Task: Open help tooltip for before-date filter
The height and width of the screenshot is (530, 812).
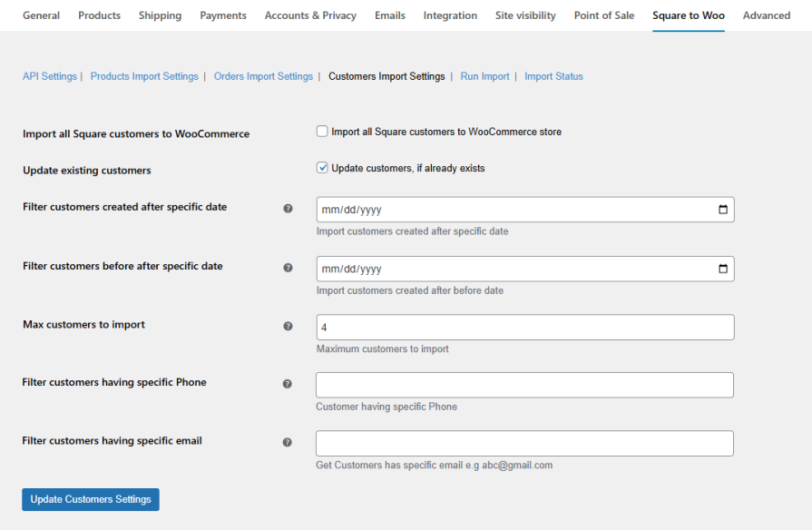Action: 288,267
